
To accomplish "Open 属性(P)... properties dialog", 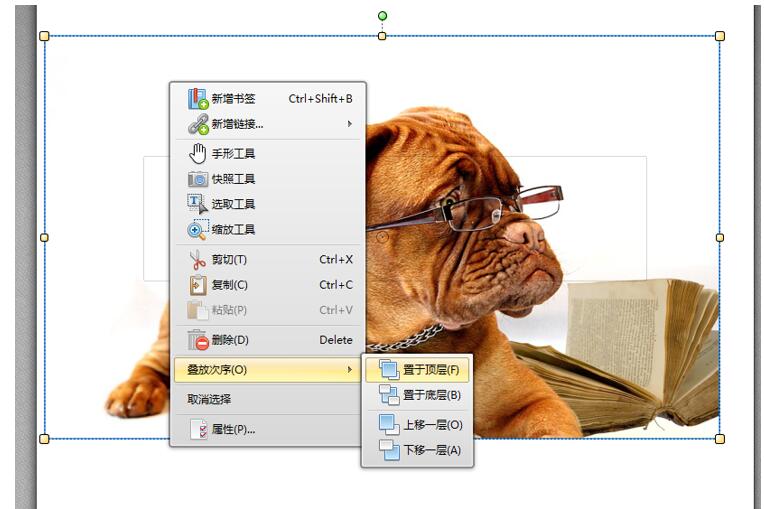I will pyautogui.click(x=267, y=429).
